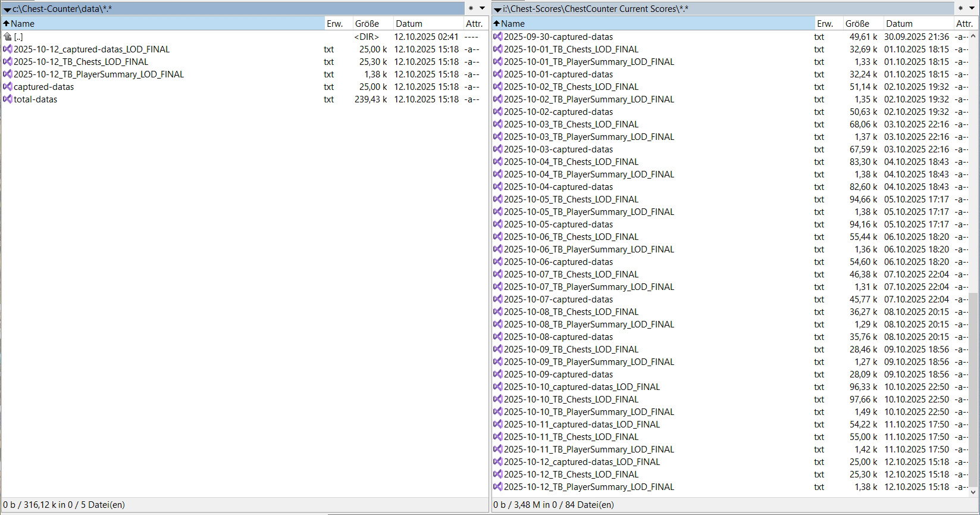The image size is (980, 515).
Task: Click icon of 2025-10-12_TB_Chests_LOD_FINAL in left panel
Action: pos(8,62)
